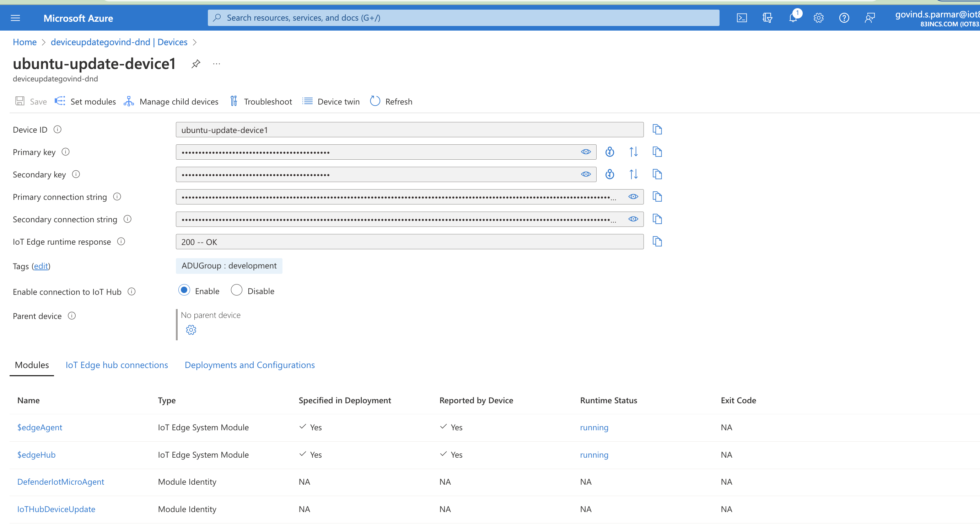Screen dimensions: 980x527
Task: Open portal settings gear in header
Action: [818, 18]
